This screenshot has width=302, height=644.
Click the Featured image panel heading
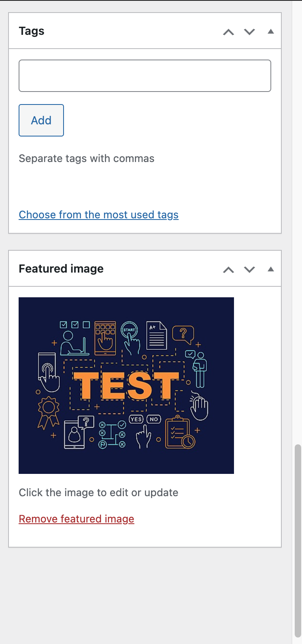click(x=61, y=269)
